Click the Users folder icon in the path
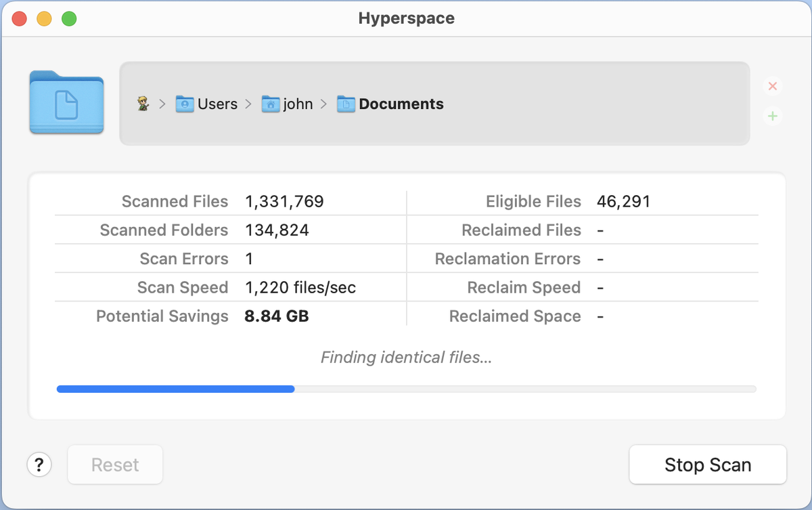This screenshot has height=510, width=812. (x=185, y=104)
